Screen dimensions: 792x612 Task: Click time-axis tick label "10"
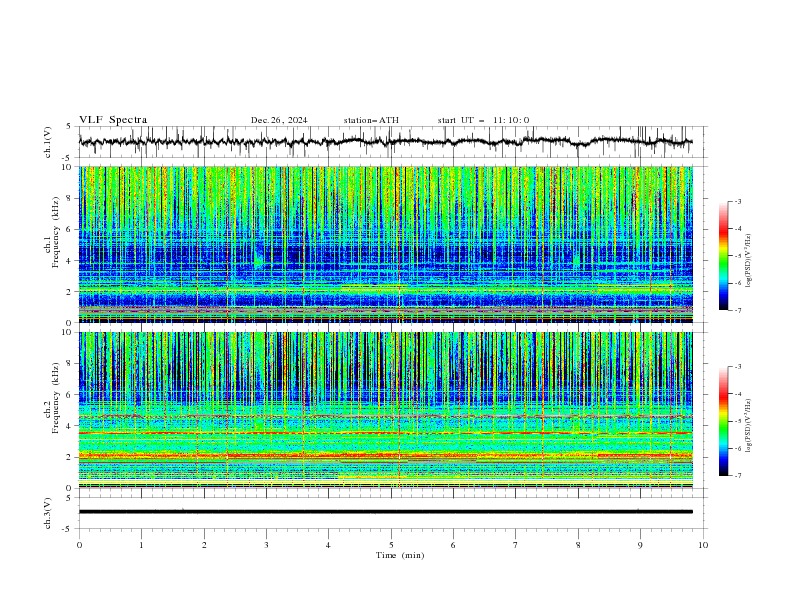703,545
